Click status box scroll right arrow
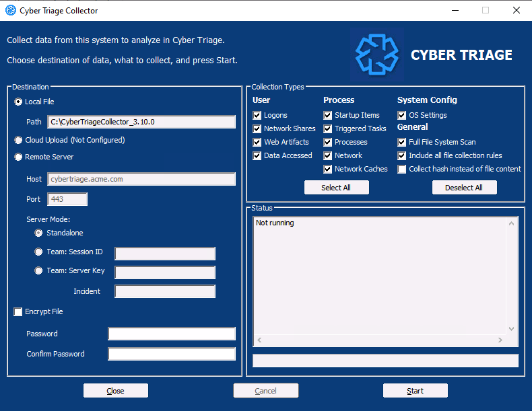 pos(500,340)
